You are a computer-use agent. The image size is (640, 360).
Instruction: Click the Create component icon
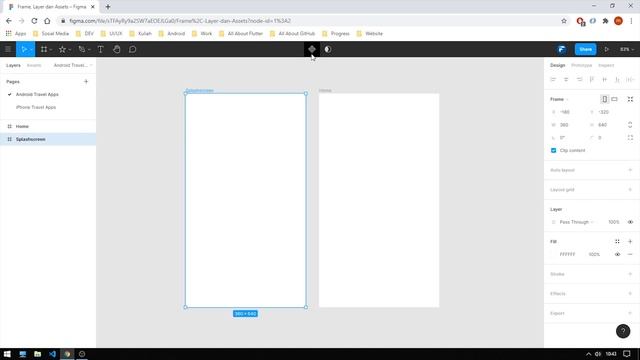click(x=312, y=49)
